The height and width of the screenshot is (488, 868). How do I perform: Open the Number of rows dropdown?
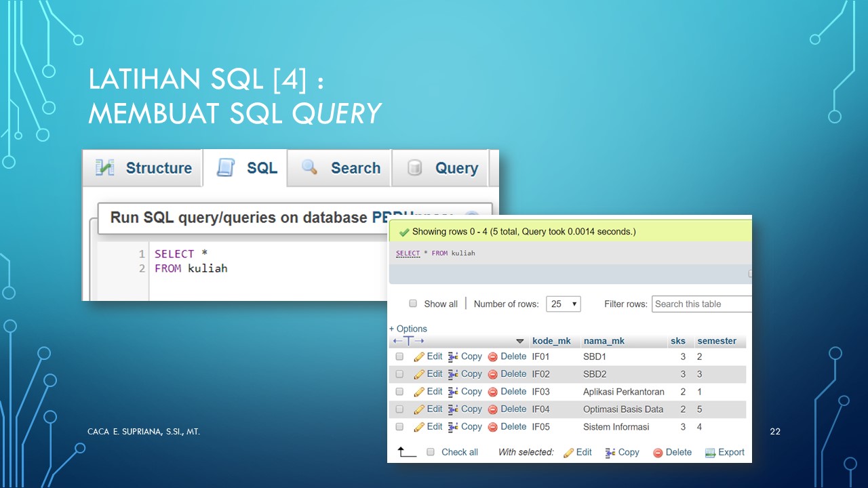point(563,304)
